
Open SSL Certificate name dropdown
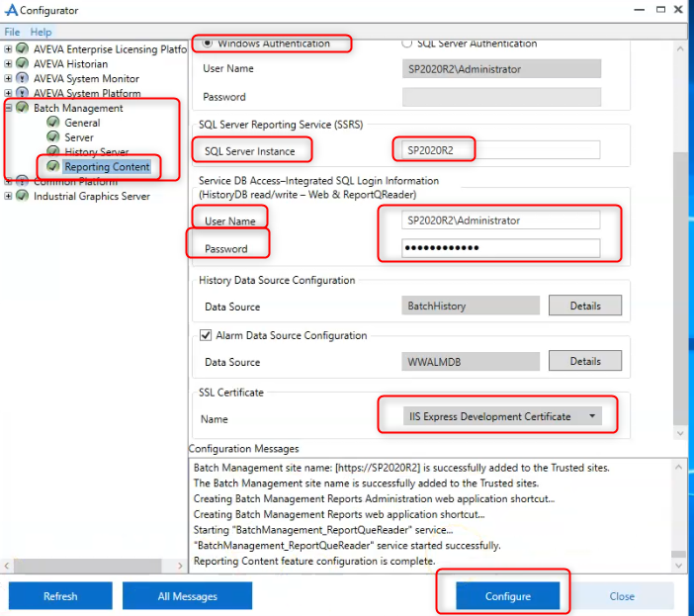coord(592,416)
